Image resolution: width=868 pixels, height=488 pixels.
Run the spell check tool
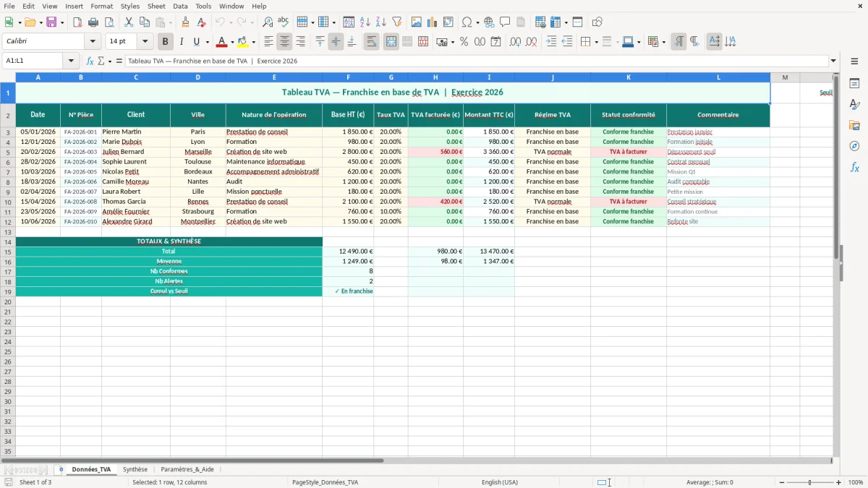click(284, 22)
